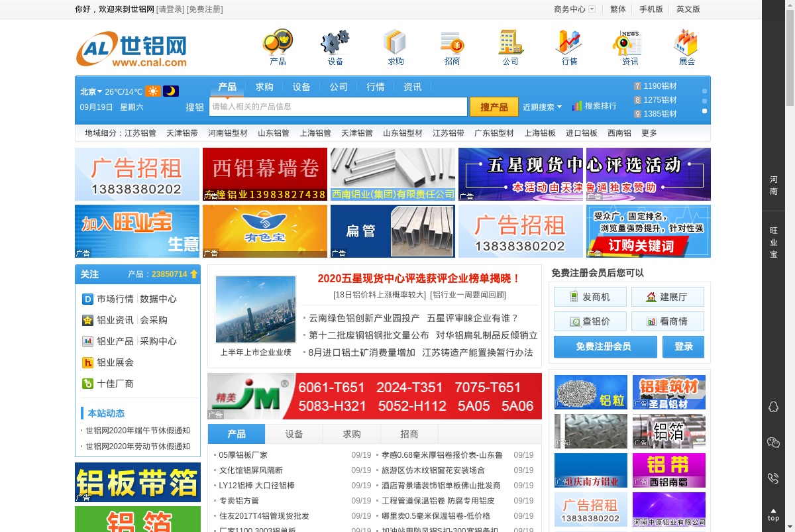This screenshot has height=532, width=795.
Task: Open the 商务中心 dropdown arrow
Action: coord(592,9)
